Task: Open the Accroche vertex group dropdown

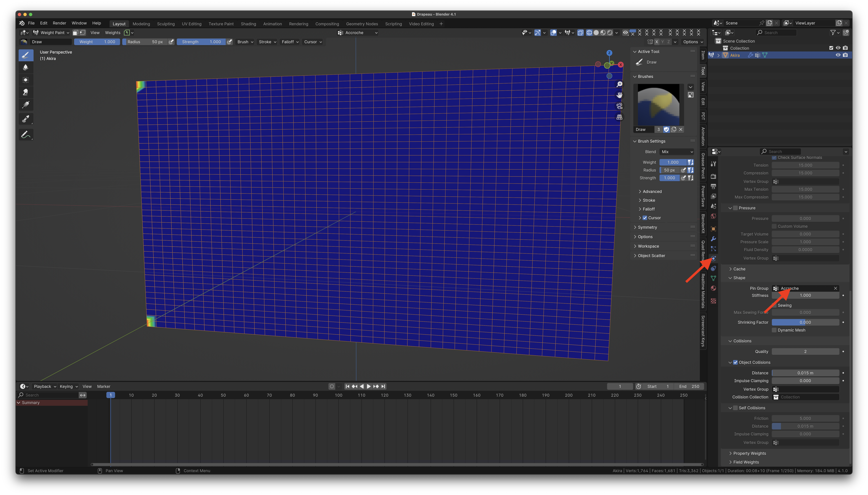Action: [x=357, y=33]
